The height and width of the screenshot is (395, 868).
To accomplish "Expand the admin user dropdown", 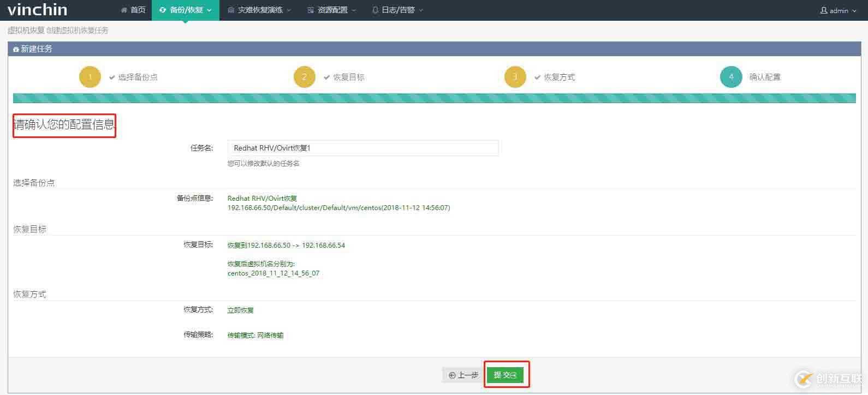I will 839,10.
